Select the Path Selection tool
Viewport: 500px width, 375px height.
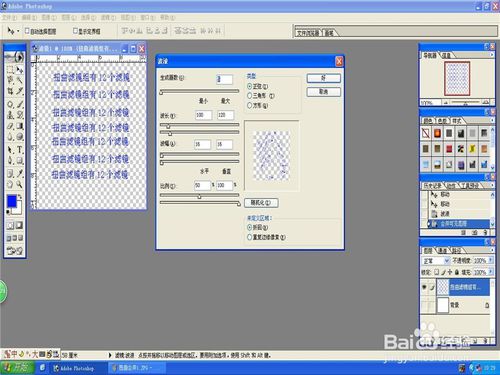tap(10, 150)
